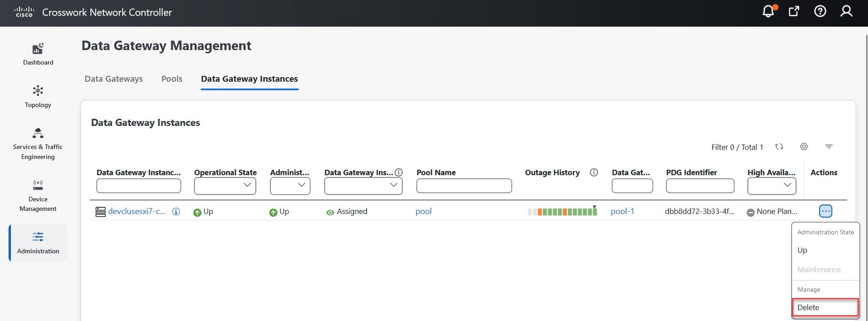This screenshot has width=868, height=321.
Task: Click the Administration State Up status icon
Action: point(273,212)
